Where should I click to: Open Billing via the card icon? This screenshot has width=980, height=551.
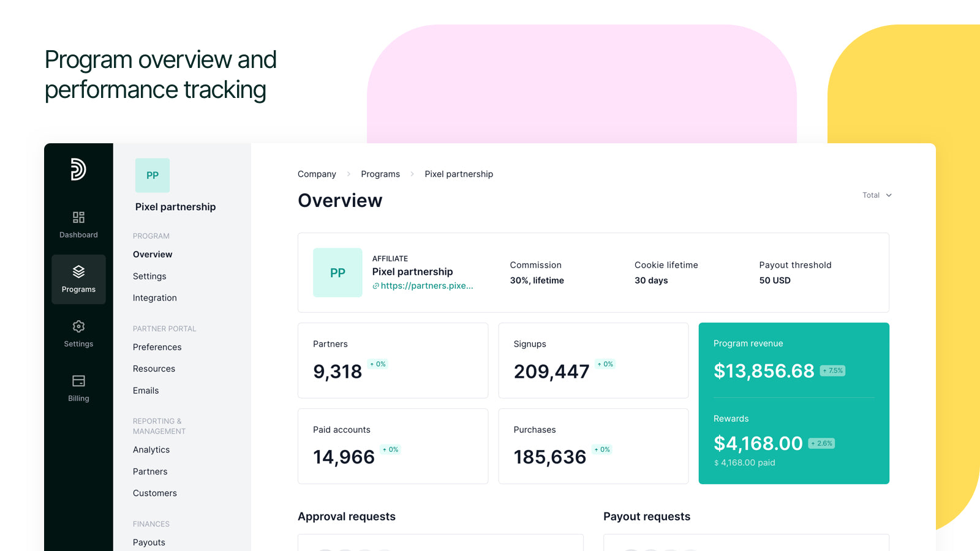click(x=78, y=380)
